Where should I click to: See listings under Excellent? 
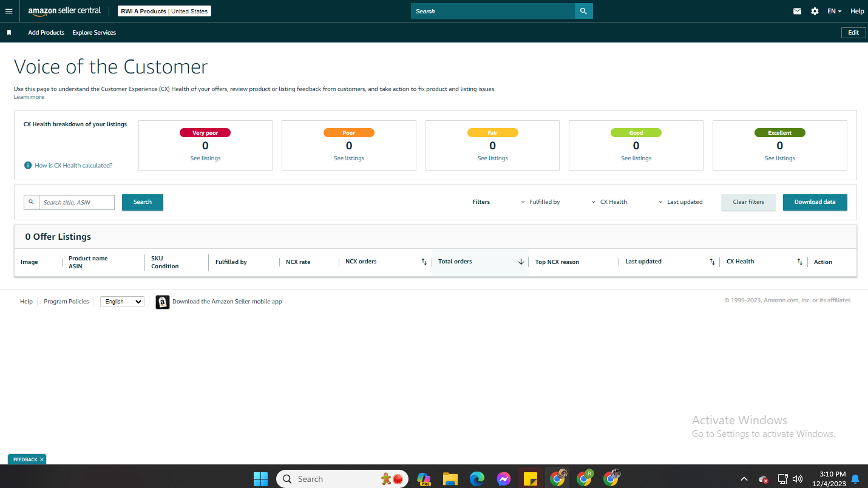780,158
